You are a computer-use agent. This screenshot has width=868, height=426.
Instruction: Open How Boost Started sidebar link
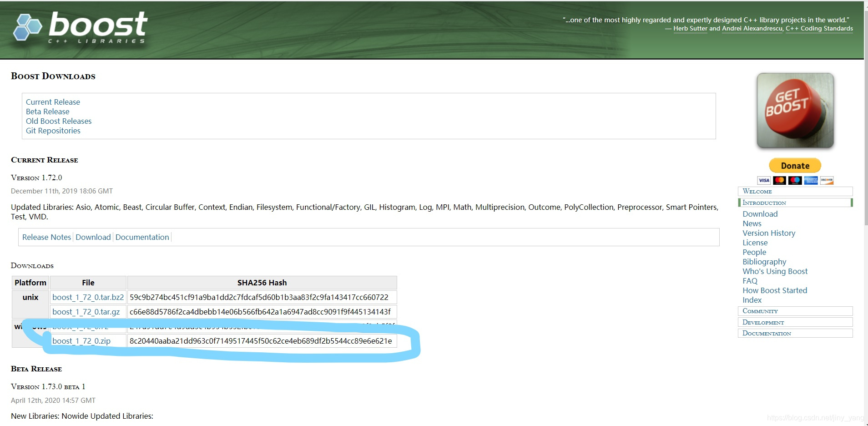tap(775, 290)
